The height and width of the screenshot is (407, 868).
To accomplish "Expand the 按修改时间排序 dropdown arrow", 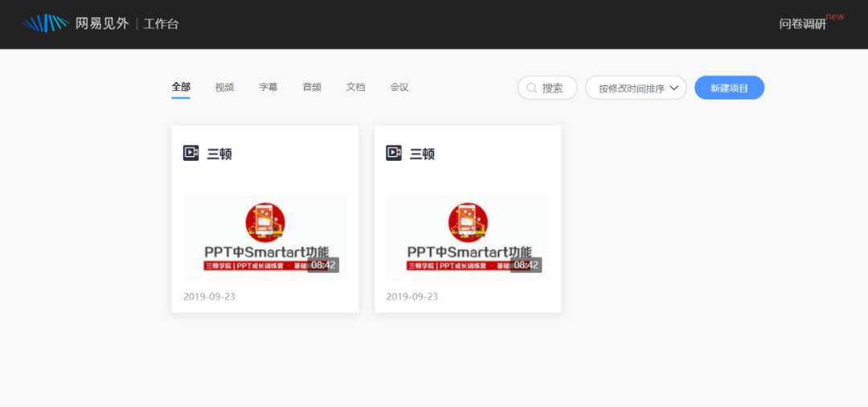I will click(674, 88).
